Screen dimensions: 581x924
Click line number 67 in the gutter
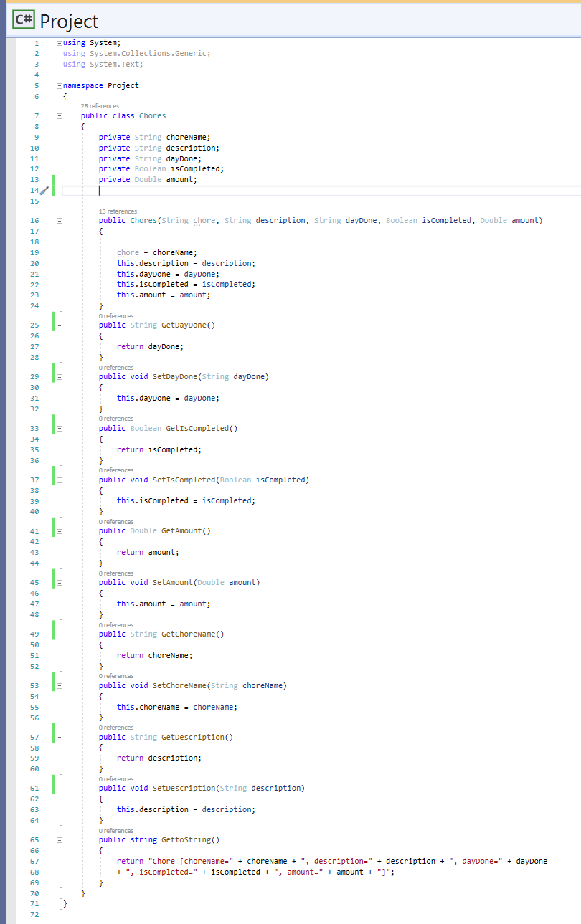tap(34, 861)
